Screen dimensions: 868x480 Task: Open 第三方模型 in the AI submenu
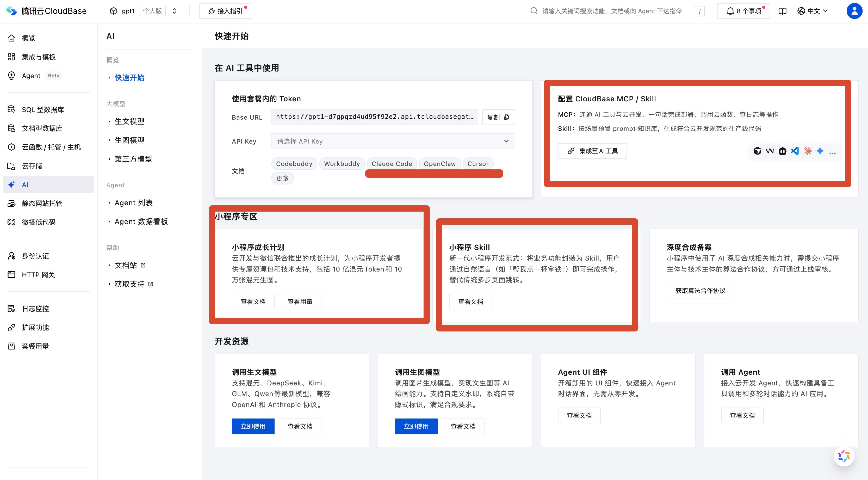tap(133, 159)
